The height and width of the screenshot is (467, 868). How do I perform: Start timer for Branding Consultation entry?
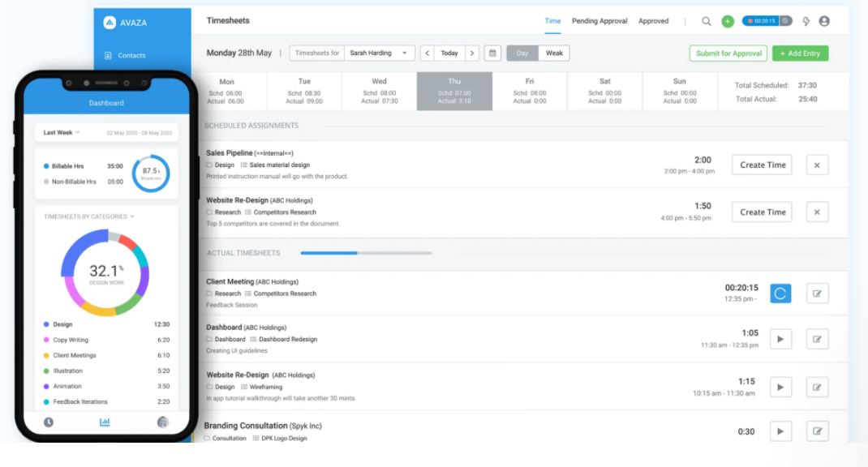(780, 431)
